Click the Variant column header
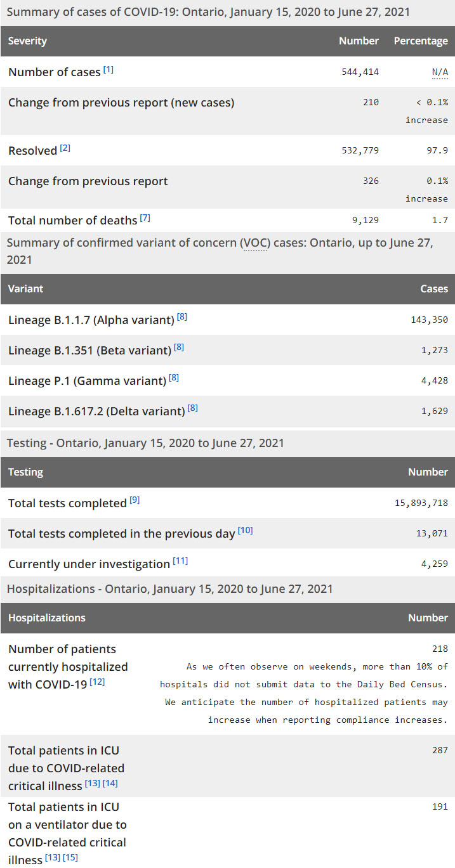This screenshot has width=455, height=868. tap(26, 288)
